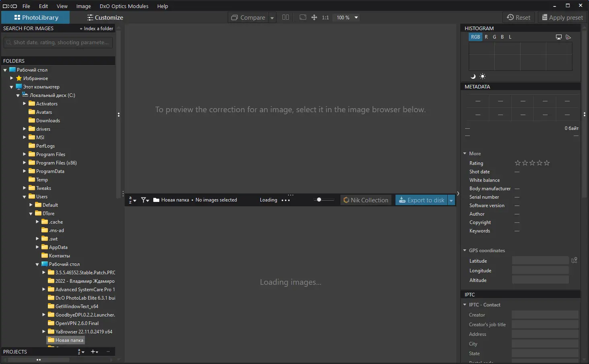Open Nik Collection
This screenshot has height=364, width=589.
(x=366, y=200)
